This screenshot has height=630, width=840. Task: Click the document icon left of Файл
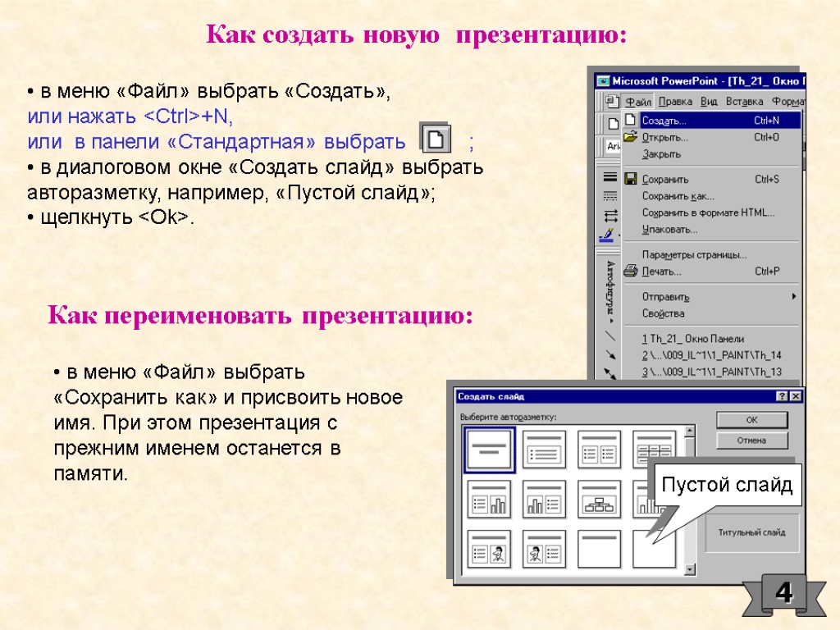coord(612,101)
